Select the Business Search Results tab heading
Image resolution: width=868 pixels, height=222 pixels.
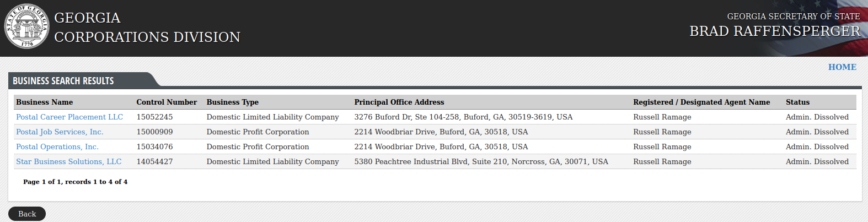63,81
